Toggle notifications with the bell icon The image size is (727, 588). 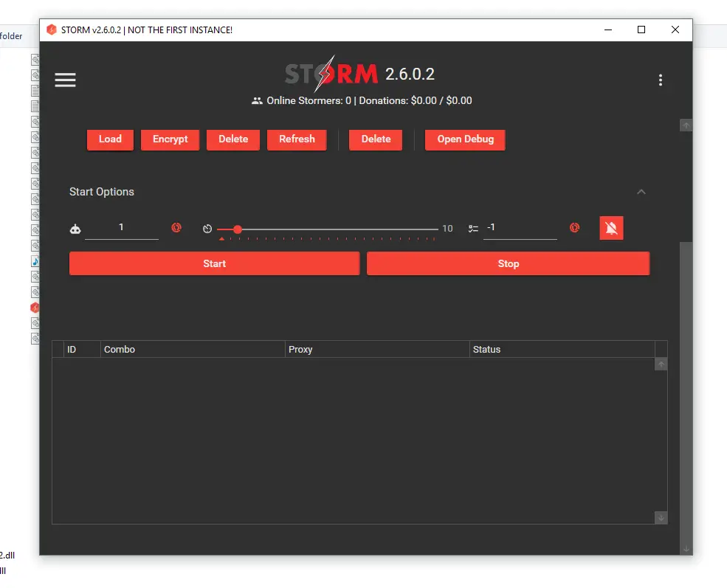[611, 228]
